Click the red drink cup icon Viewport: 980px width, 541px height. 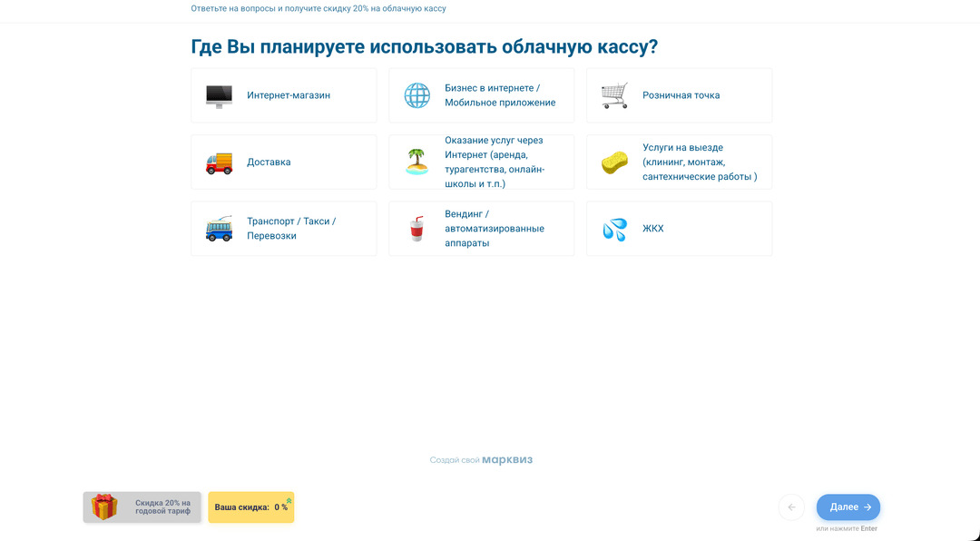tap(416, 229)
